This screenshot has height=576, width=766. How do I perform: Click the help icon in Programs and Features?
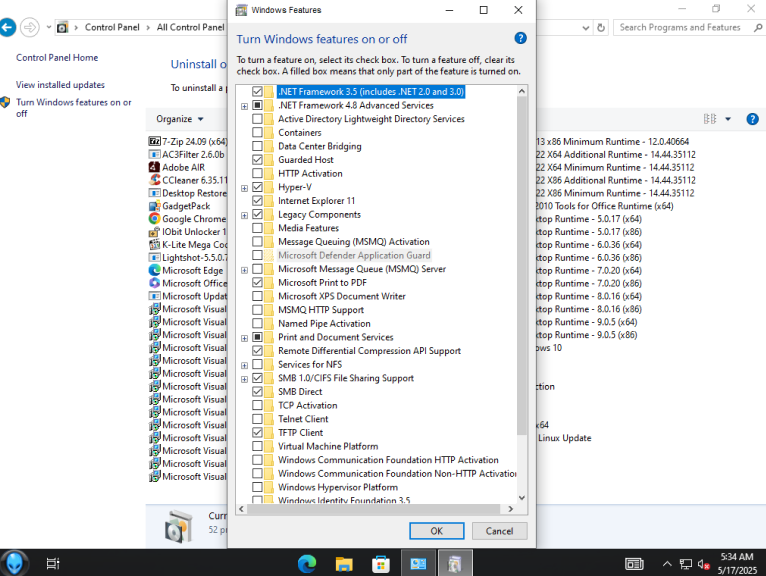click(752, 119)
